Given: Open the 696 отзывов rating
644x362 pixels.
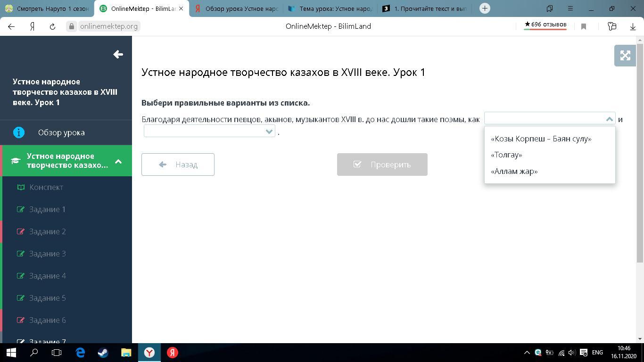Looking at the screenshot, I should pyautogui.click(x=545, y=25).
